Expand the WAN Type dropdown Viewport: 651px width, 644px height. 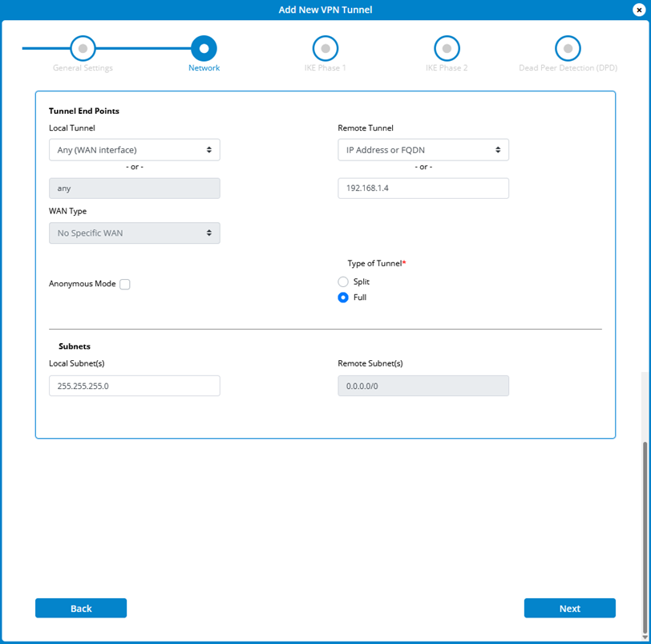(x=134, y=233)
